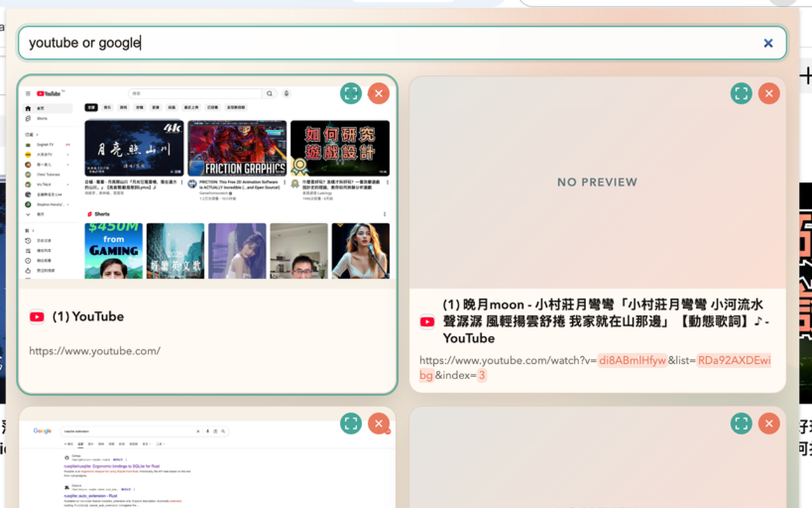This screenshot has width=812, height=508.
Task: Close the Google search tab card
Action: coord(379,424)
